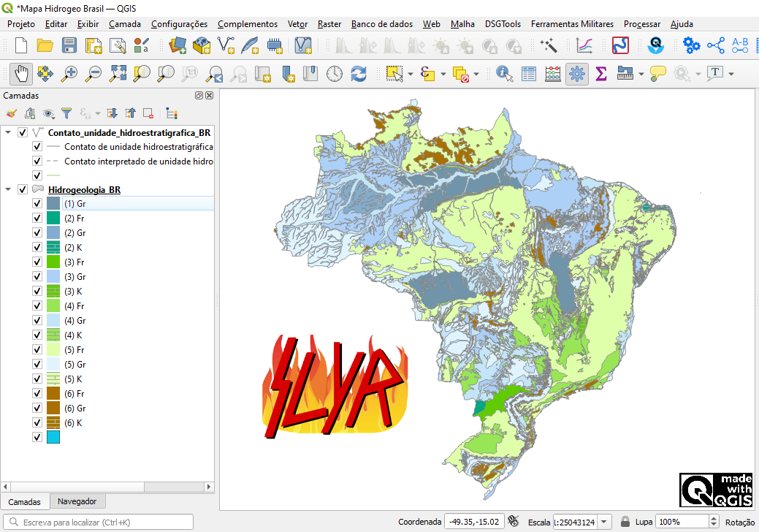Click the Coordenada value field
This screenshot has height=532, width=759.
[x=474, y=522]
